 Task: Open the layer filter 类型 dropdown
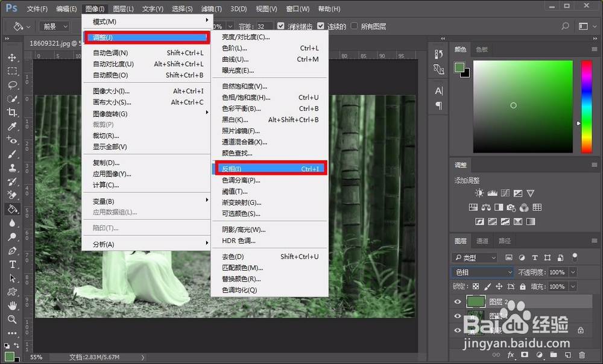pos(475,257)
